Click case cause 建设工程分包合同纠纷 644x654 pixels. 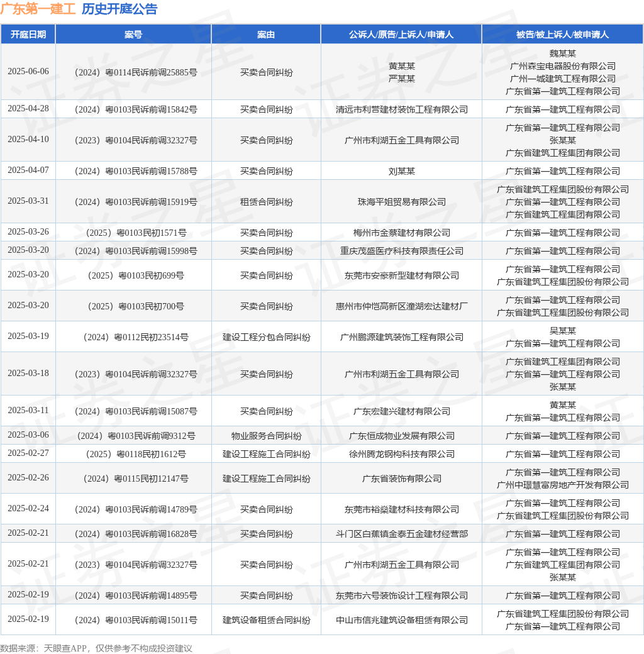coord(266,338)
